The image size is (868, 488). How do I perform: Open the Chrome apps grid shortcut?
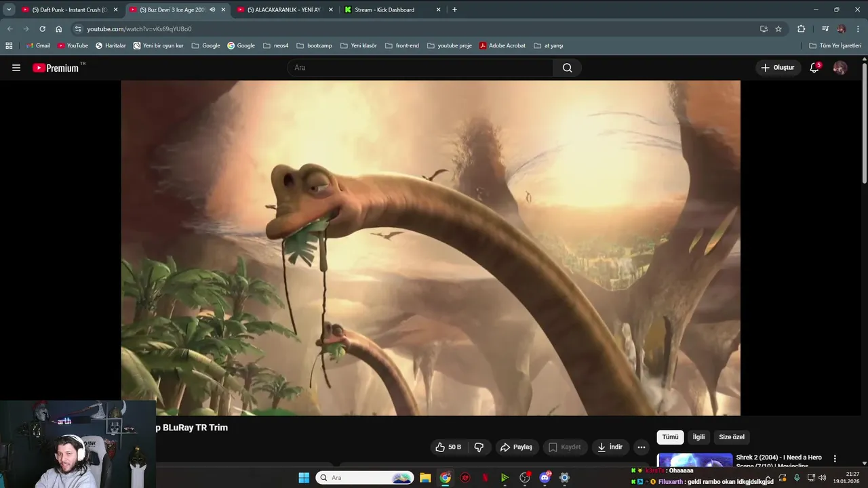[9, 45]
